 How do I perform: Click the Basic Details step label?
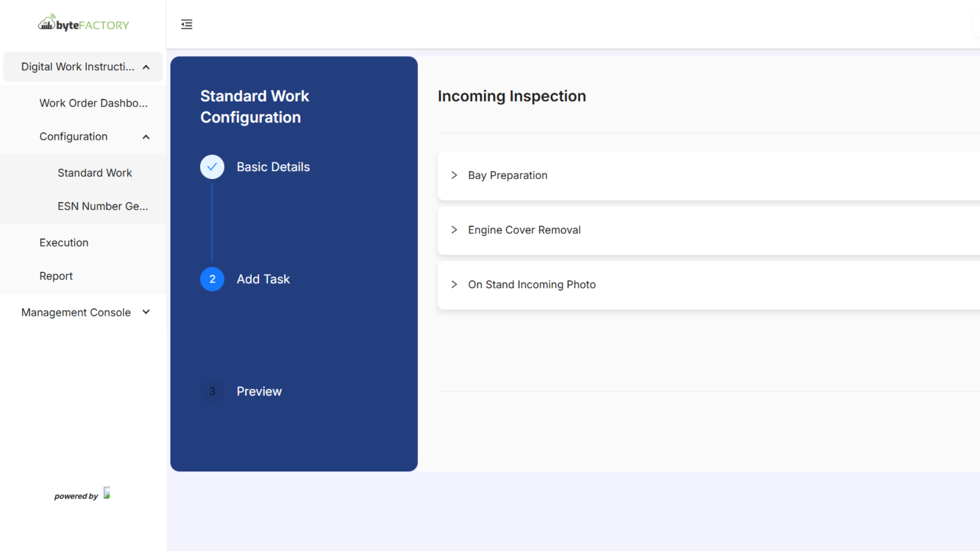[x=273, y=167]
